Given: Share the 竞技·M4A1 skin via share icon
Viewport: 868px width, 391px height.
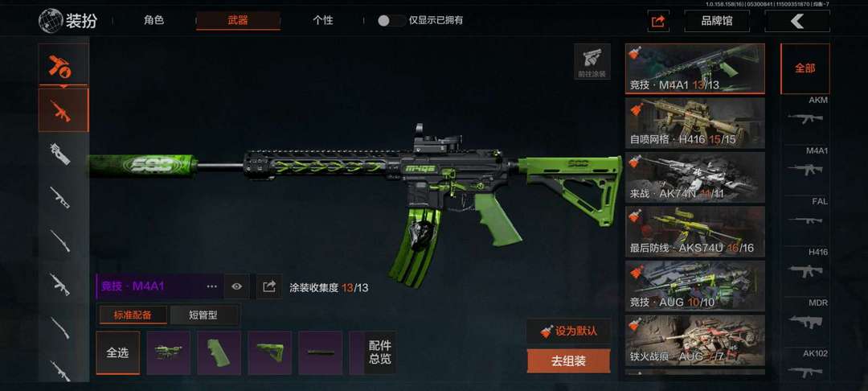Looking at the screenshot, I should tap(269, 286).
